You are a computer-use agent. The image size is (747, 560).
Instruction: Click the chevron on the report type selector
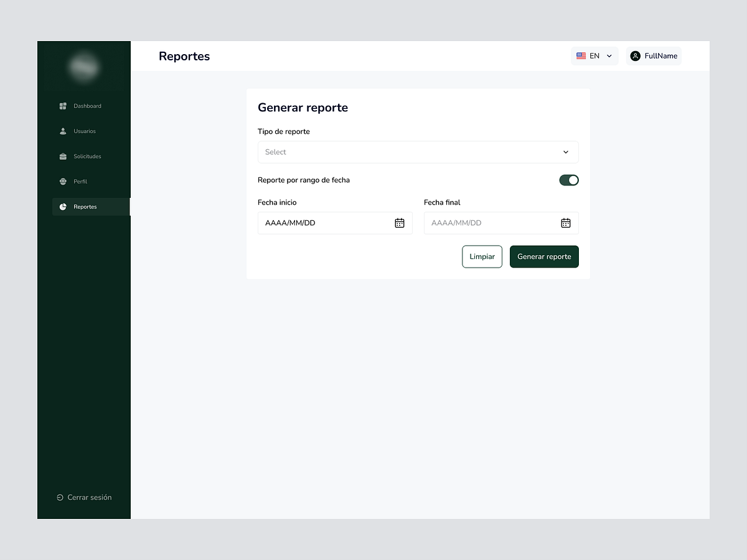(x=566, y=152)
